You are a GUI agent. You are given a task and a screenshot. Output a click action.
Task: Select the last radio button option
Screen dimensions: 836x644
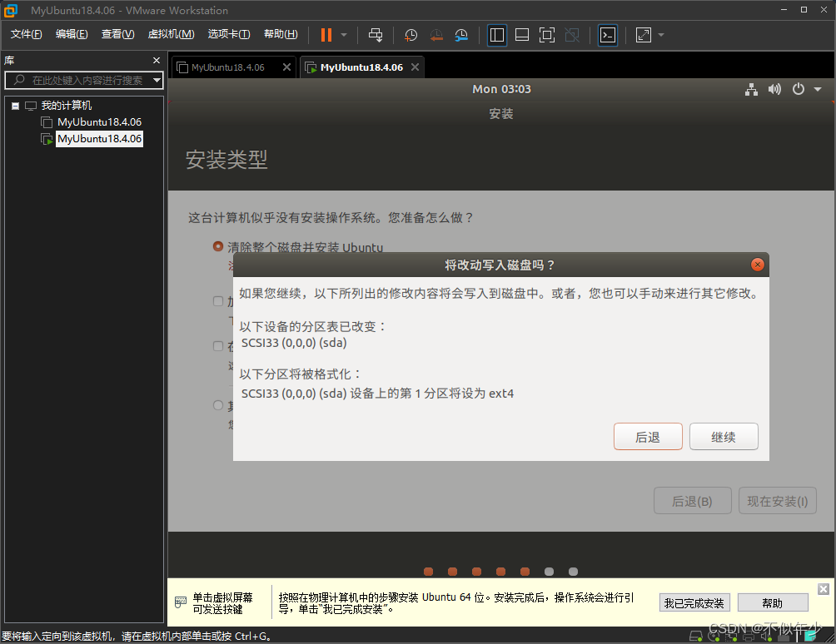[x=217, y=405]
